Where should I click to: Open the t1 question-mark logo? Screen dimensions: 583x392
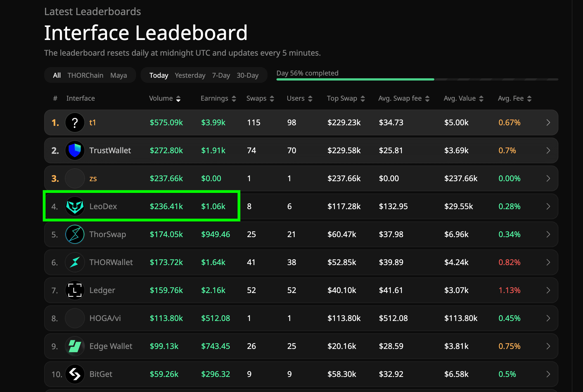75,122
